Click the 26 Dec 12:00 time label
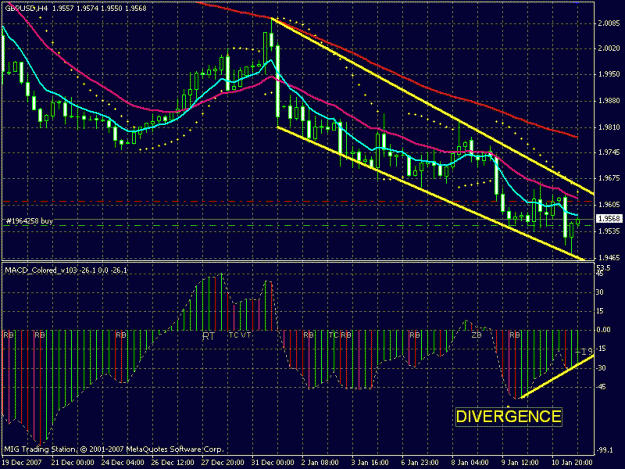The image size is (625, 469). pyautogui.click(x=173, y=463)
